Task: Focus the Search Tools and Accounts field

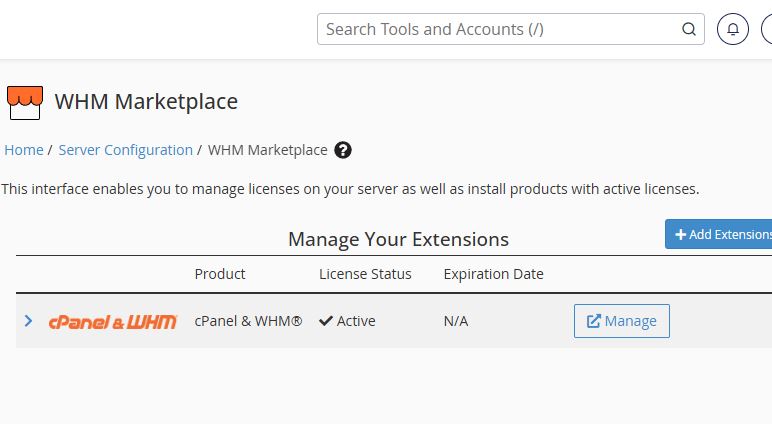Action: click(511, 29)
